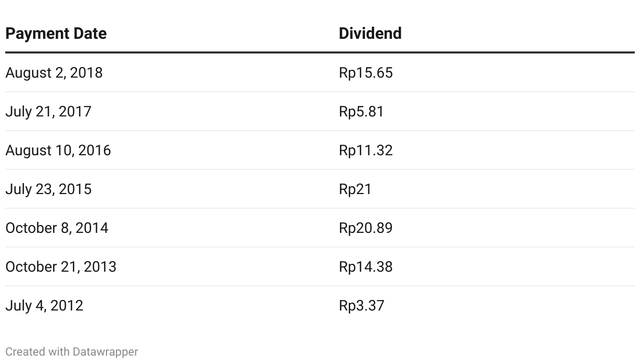
Task: Click the October 21, 2013 date
Action: click(61, 267)
